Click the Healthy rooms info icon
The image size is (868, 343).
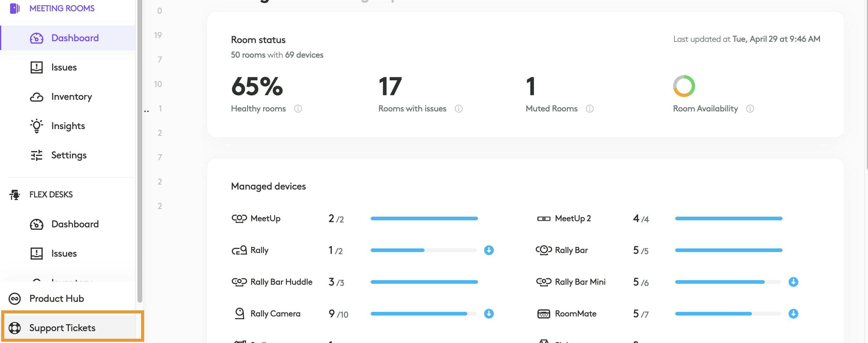pyautogui.click(x=298, y=109)
